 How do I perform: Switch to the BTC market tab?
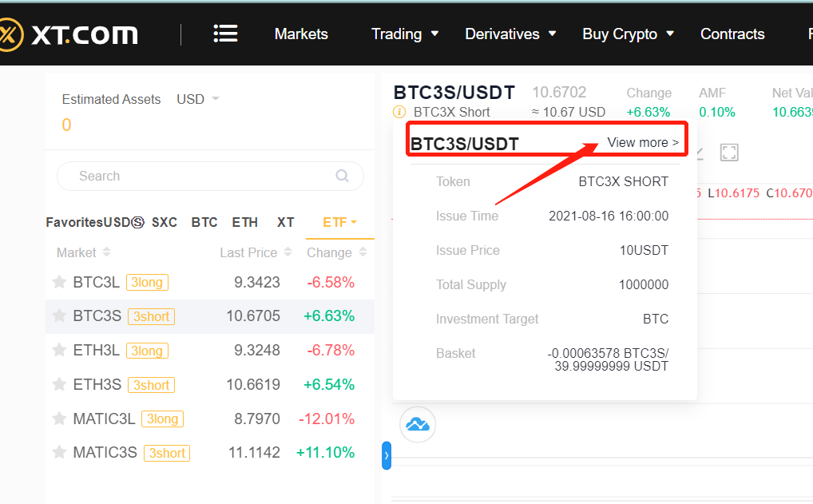coord(204,222)
